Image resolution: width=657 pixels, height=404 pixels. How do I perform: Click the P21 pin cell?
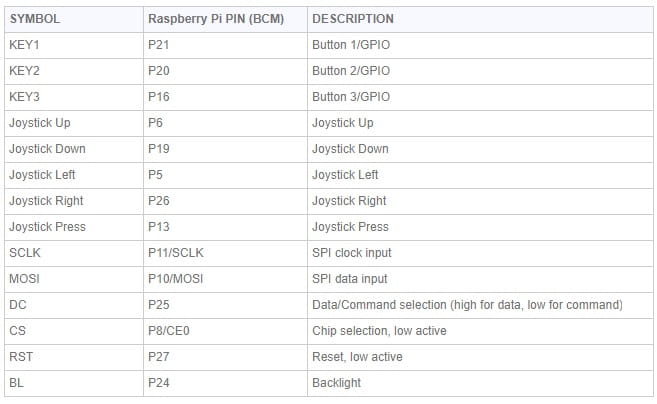coord(159,45)
